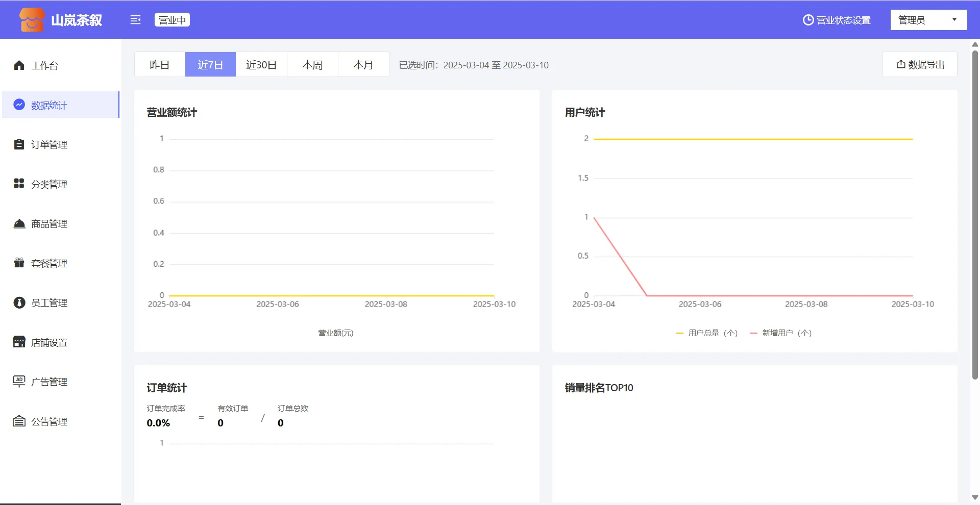Click the employee icon for 员工管理
The width and height of the screenshot is (980, 505).
[19, 302]
